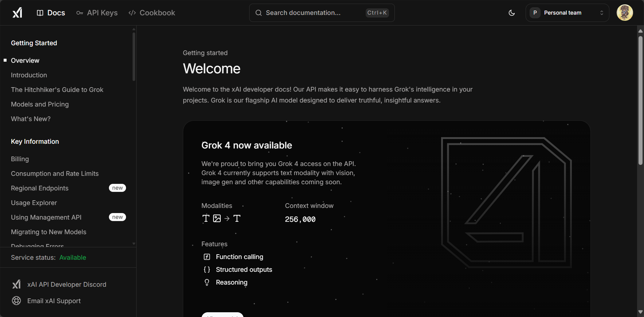Click the new badge on Regional Endpoints
Viewport: 644px width, 317px height.
117,188
